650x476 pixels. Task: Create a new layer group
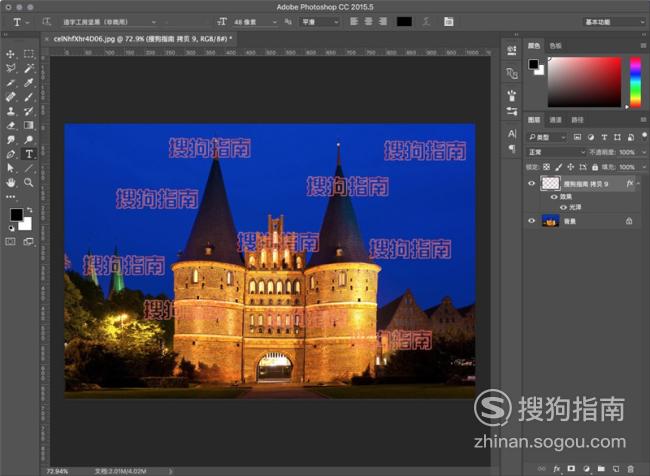click(x=601, y=469)
